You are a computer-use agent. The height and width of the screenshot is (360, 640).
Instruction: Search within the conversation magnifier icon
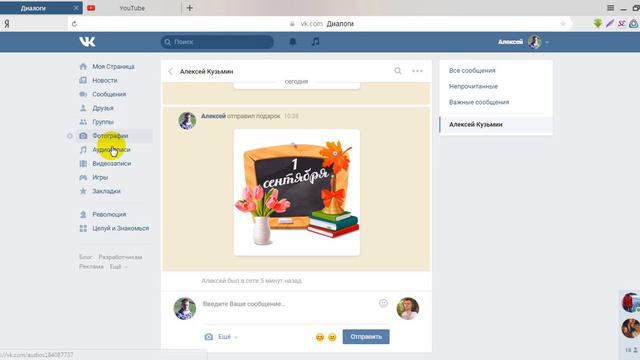398,71
